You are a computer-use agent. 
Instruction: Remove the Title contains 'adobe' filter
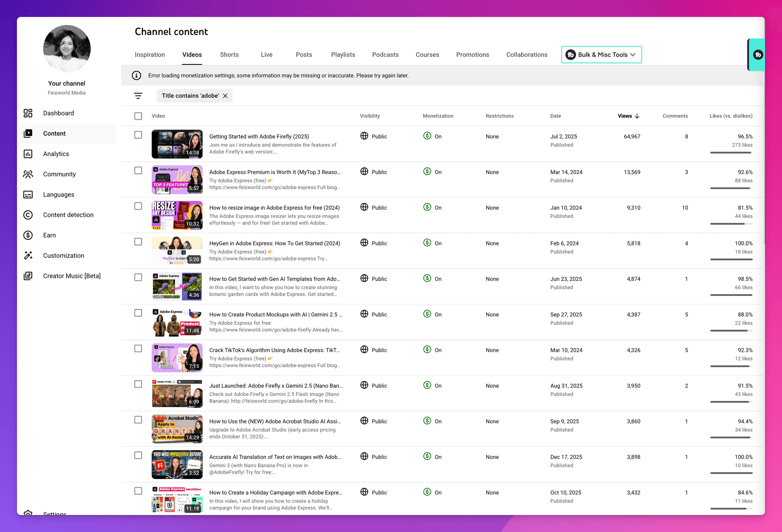coord(225,96)
